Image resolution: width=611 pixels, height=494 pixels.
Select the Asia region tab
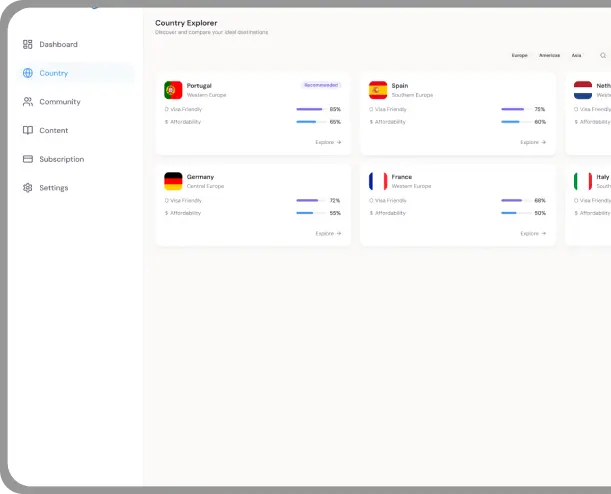577,55
